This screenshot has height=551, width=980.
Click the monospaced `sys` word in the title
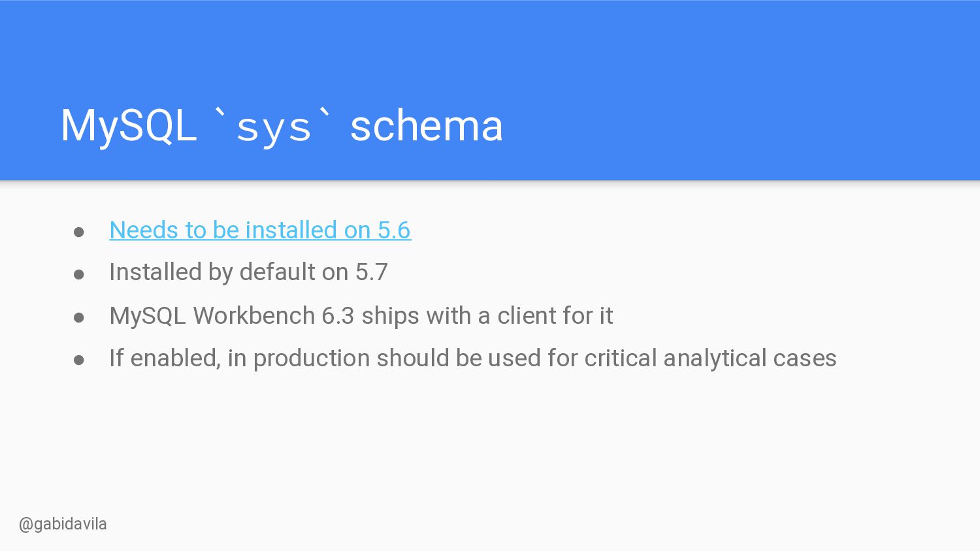[274, 127]
